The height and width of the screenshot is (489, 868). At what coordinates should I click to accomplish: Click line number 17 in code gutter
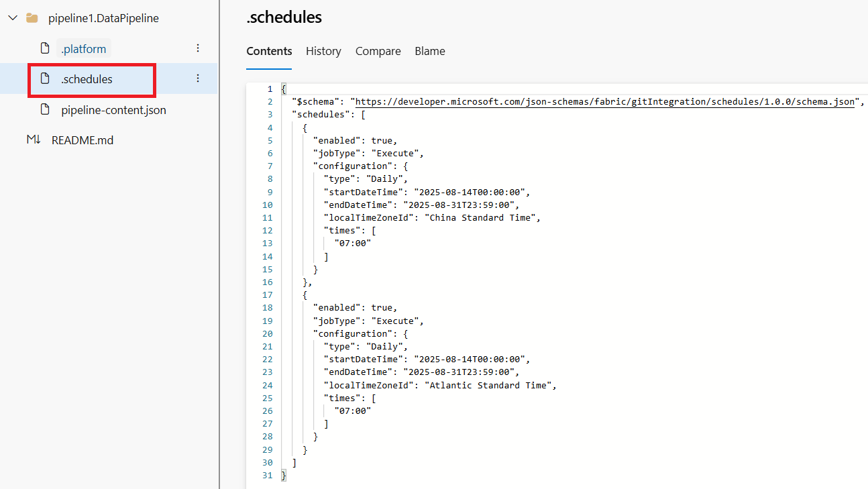tap(268, 294)
